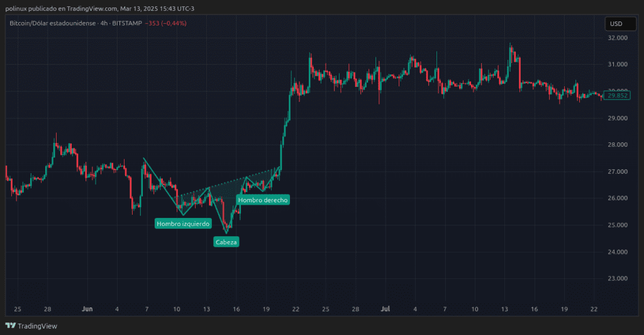This screenshot has height=335, width=644.
Task: Select the Hombro derecho annotation label
Action: 263,200
